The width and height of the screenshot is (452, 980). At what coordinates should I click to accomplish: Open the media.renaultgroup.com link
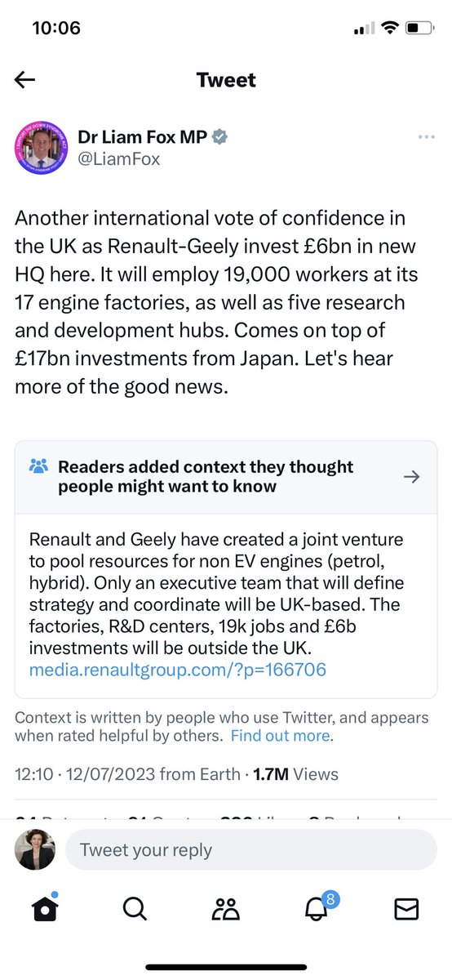[x=177, y=670]
